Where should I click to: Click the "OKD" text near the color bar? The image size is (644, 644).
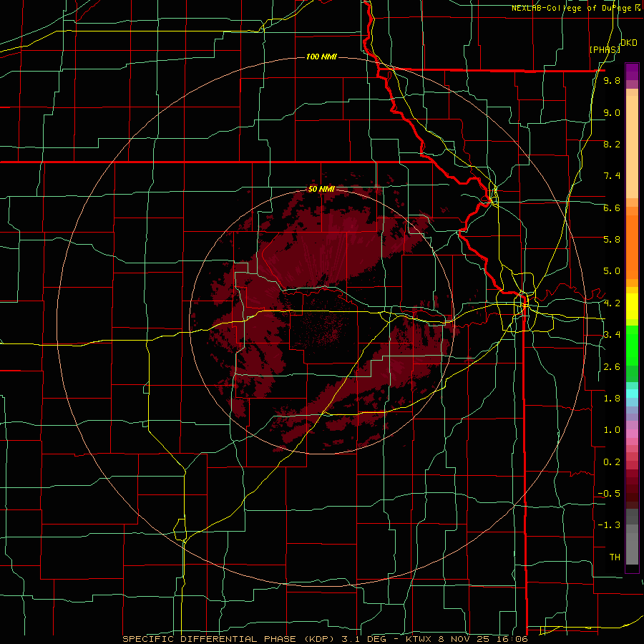coord(629,43)
